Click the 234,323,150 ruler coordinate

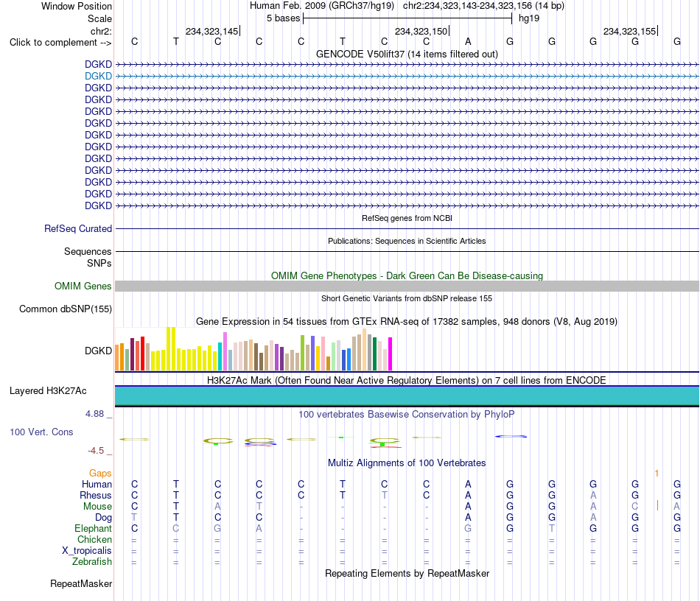[421, 31]
